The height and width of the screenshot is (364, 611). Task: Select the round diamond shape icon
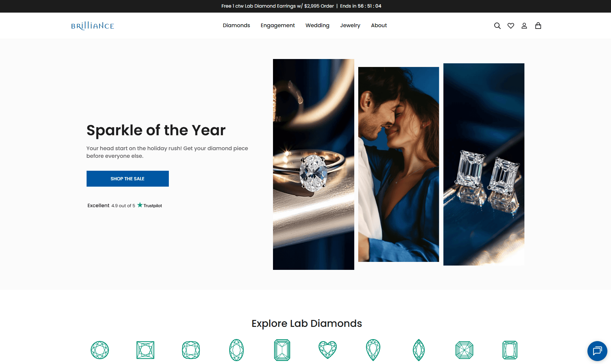click(100, 350)
